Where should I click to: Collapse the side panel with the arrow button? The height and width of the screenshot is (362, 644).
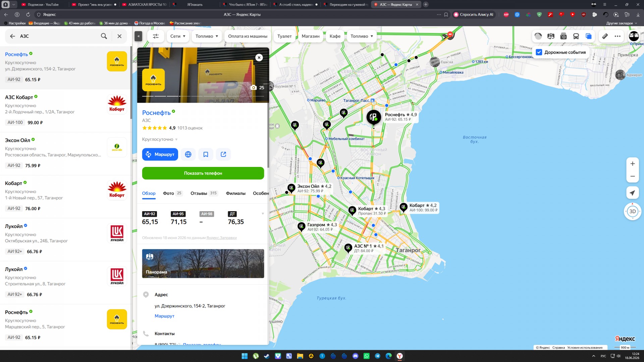138,36
